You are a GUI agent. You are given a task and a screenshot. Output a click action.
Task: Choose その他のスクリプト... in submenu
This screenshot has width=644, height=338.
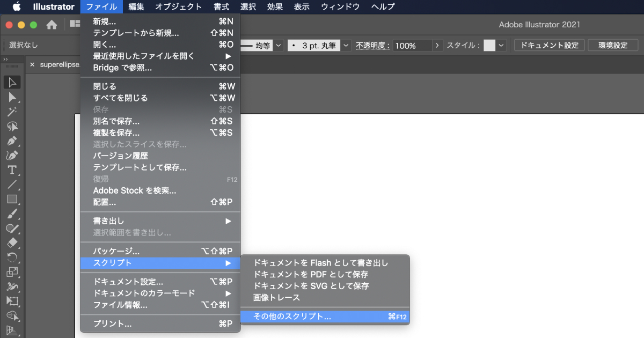325,317
